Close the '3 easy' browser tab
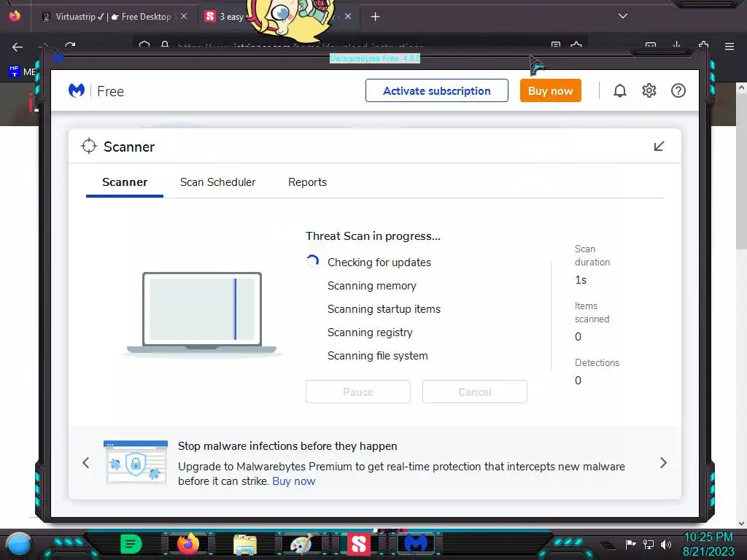747x560 pixels. [x=348, y=16]
